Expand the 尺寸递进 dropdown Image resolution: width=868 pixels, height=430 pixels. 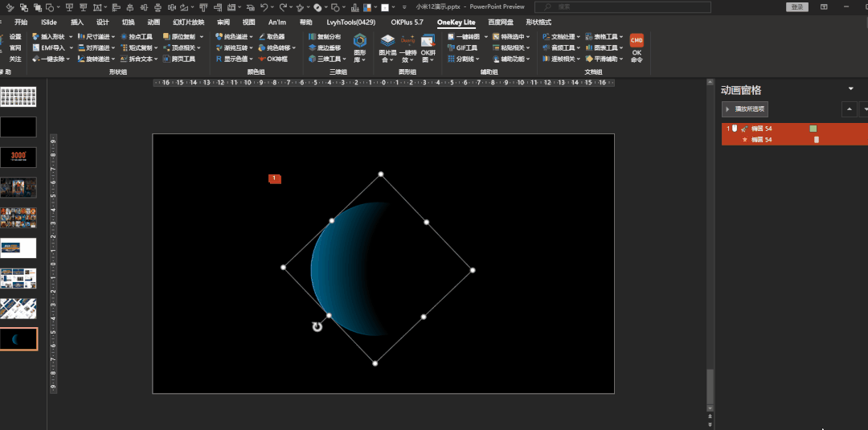pos(113,36)
